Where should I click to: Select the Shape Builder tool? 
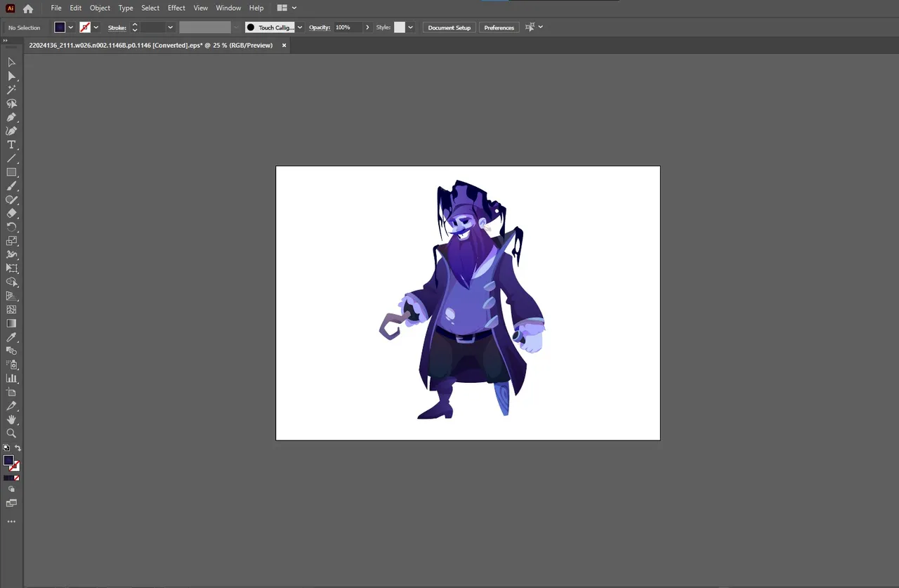click(x=11, y=282)
